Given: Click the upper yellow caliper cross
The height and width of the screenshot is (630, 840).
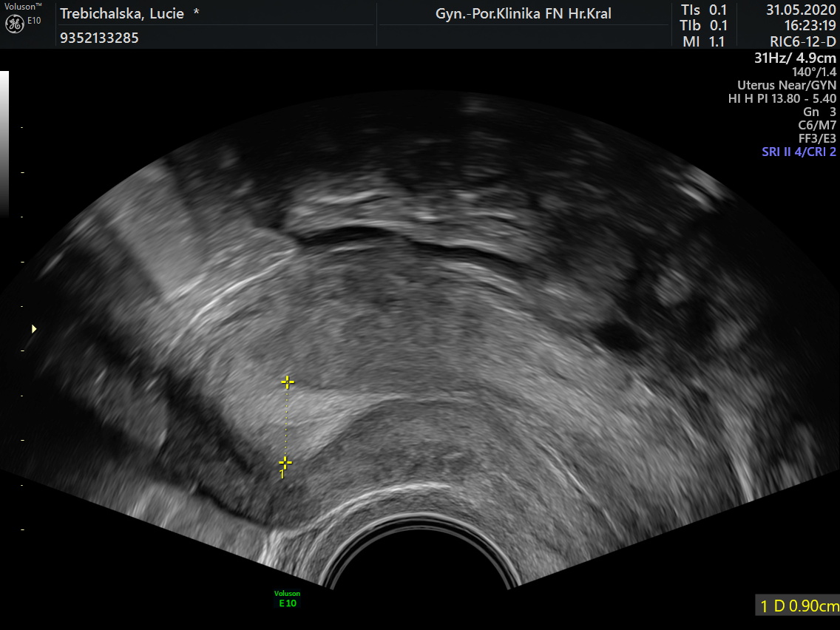Looking at the screenshot, I should pos(288,382).
